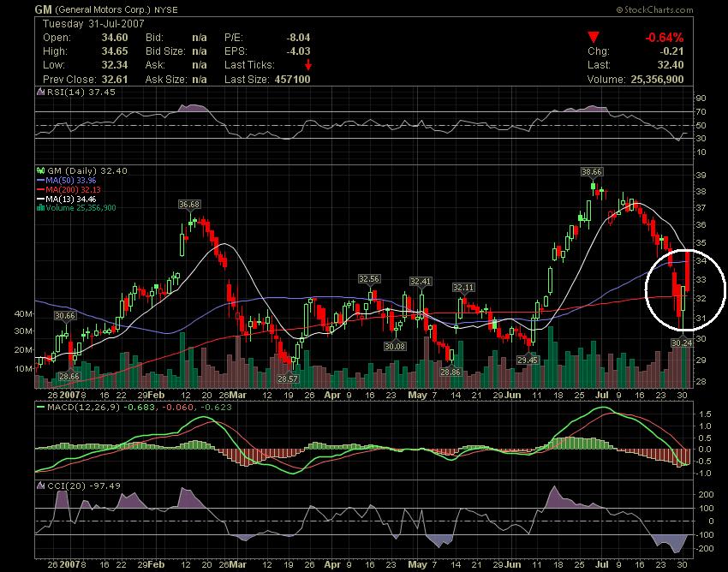The image size is (728, 572).
Task: Click the 29.45 low price label
Action: [x=528, y=360]
